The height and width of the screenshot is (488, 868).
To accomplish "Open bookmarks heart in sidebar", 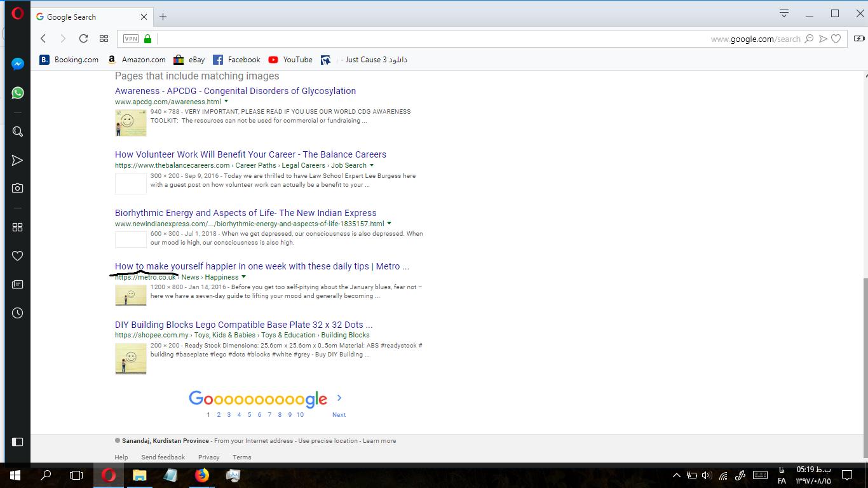I will [18, 255].
